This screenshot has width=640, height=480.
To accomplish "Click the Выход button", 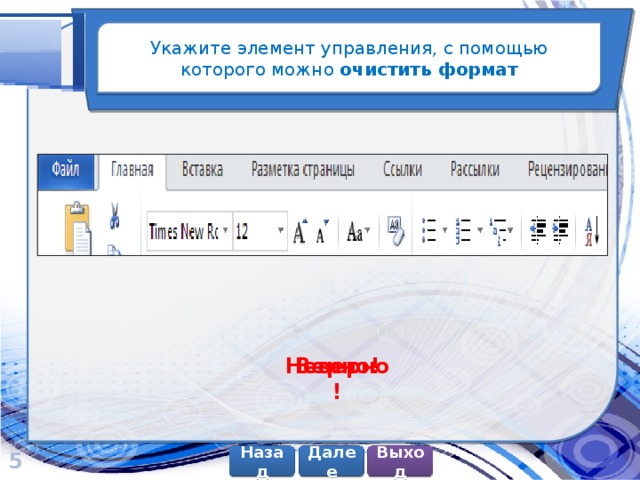I will pyautogui.click(x=400, y=462).
